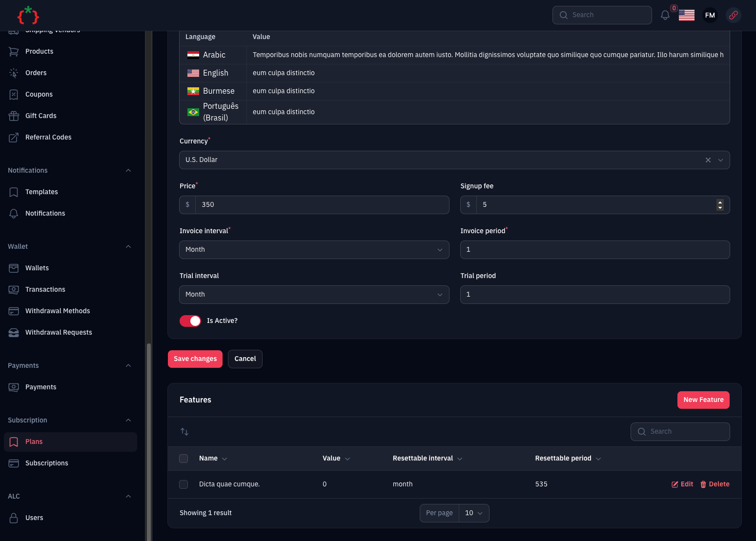Collapse the Wallet sidebar group
The width and height of the screenshot is (756, 541).
click(x=128, y=247)
